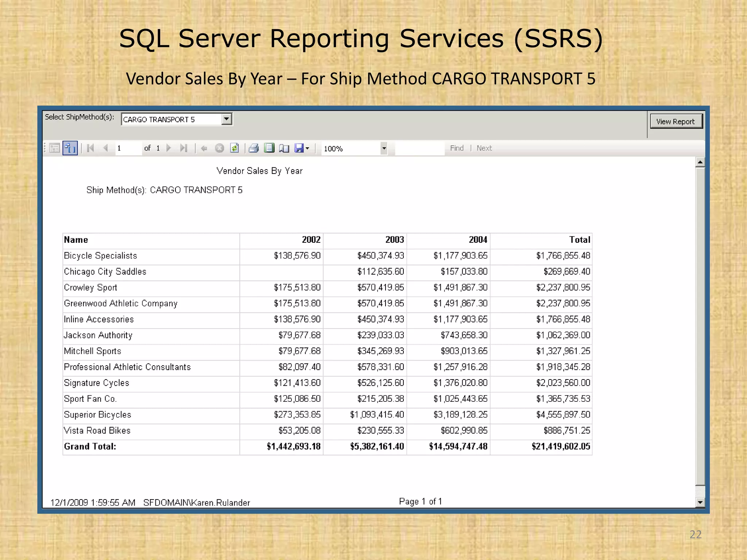The width and height of the screenshot is (747, 560).
Task: Click Superior Bicycles total $4,555,897.50
Action: coord(563,415)
